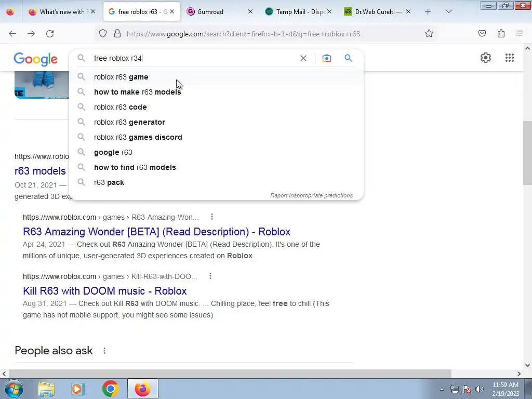Viewport: 532px width, 399px height.
Task: Select suggestion roblox r63 game
Action: tap(216, 77)
